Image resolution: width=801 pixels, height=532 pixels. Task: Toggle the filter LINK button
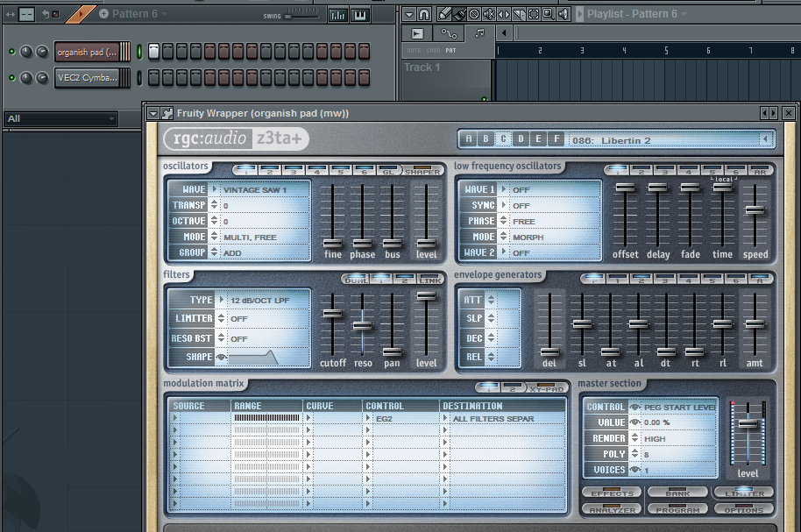click(x=430, y=279)
